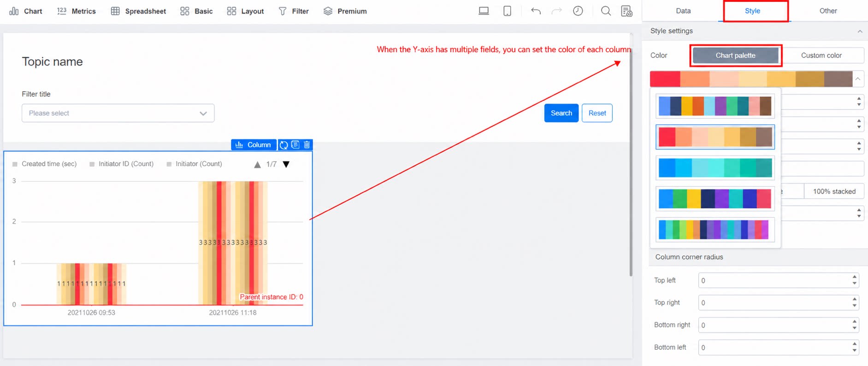Click the undo arrow icon
868x366 pixels.
point(535,11)
